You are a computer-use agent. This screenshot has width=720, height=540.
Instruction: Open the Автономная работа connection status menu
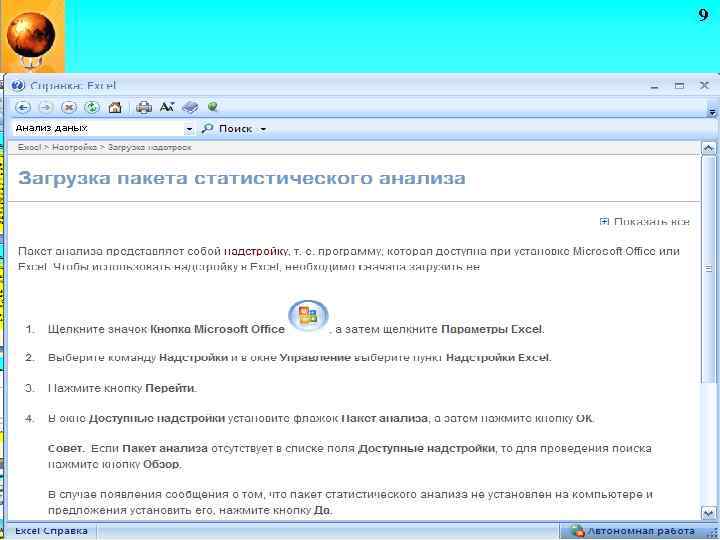coord(634,531)
